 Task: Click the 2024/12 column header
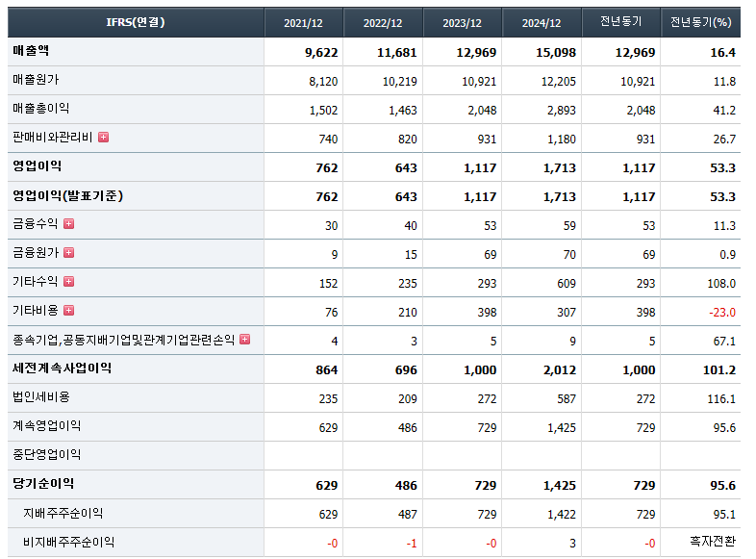pos(542,23)
